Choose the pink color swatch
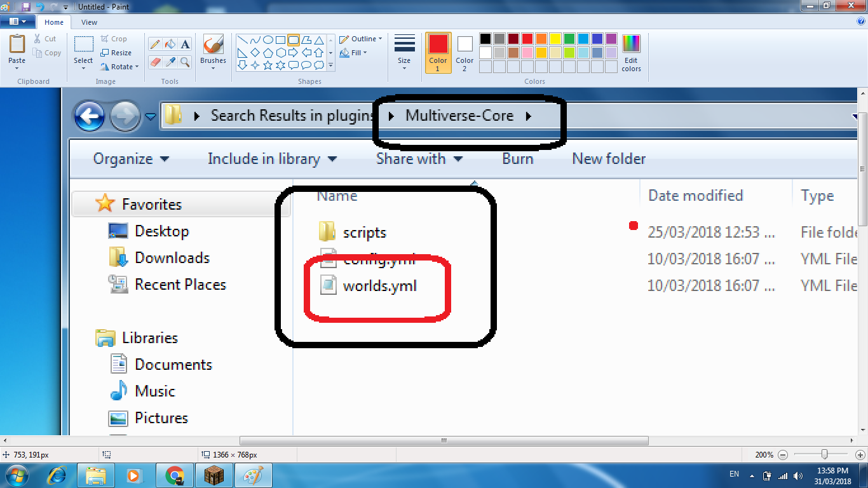 [527, 53]
